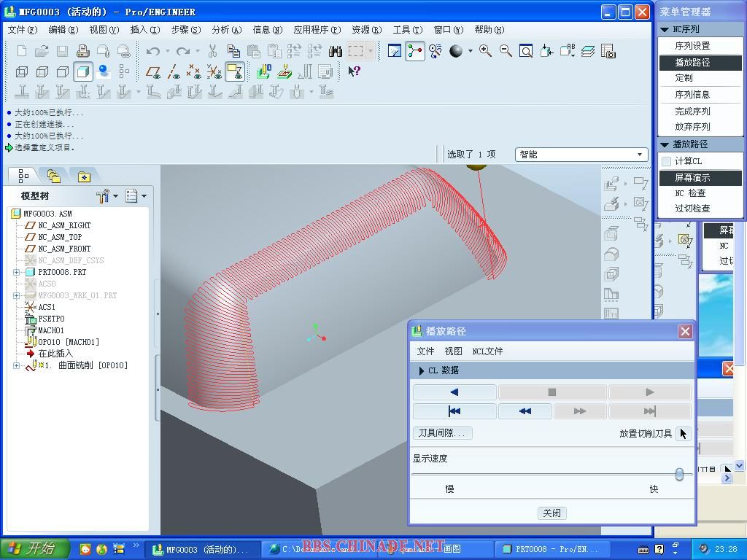Toggle datum plane display icon

pos(153,71)
